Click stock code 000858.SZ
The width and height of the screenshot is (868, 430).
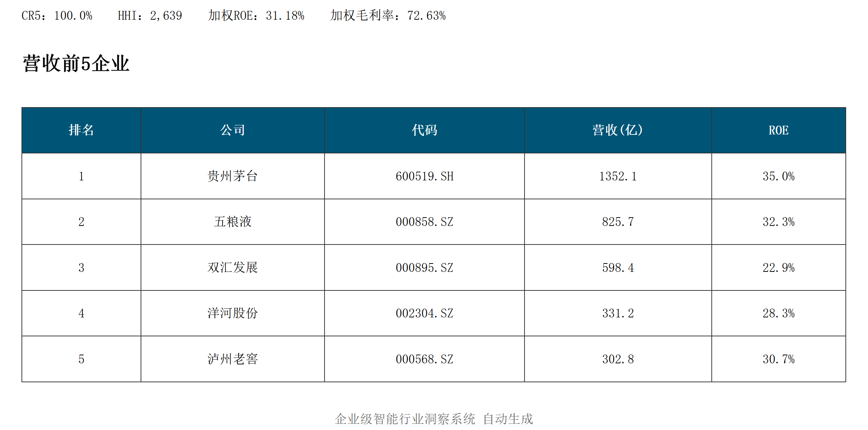[x=424, y=222]
